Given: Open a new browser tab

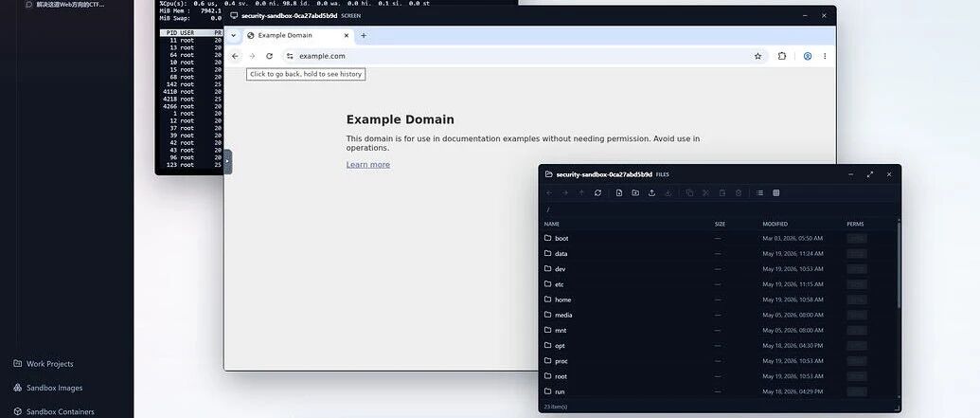Looking at the screenshot, I should click(364, 36).
